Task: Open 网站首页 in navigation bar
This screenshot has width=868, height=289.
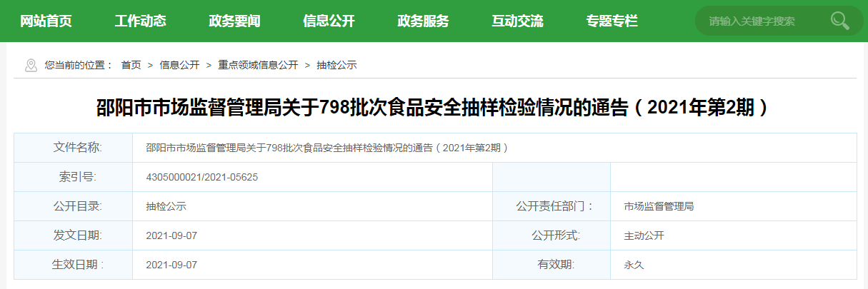Action: tap(46, 21)
